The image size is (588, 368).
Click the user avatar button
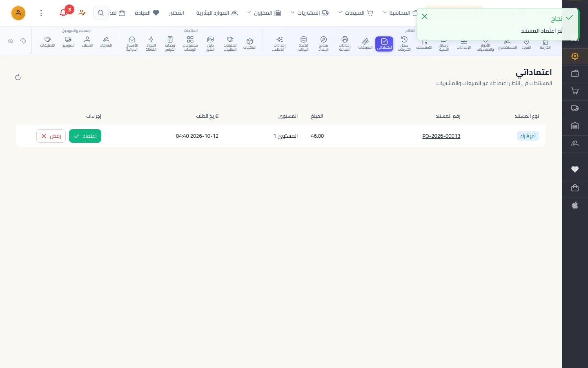tap(18, 13)
